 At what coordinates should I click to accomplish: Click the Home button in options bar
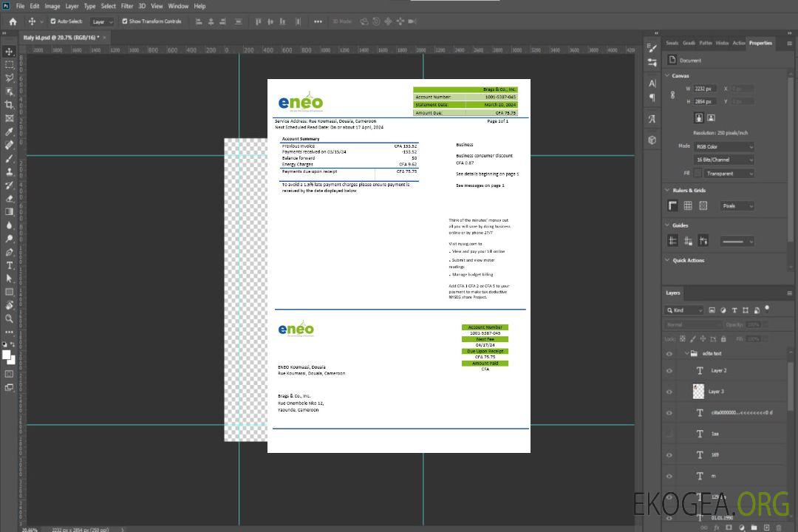[13, 21]
